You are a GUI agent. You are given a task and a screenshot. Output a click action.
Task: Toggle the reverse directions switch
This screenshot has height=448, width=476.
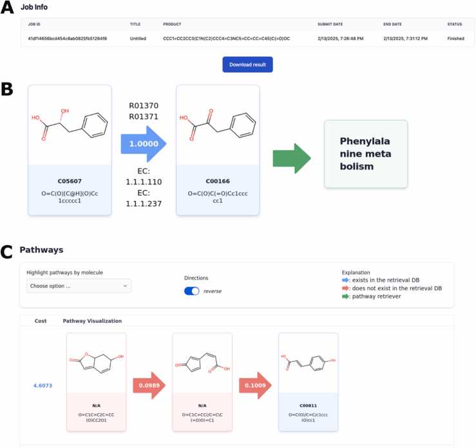[x=191, y=291]
